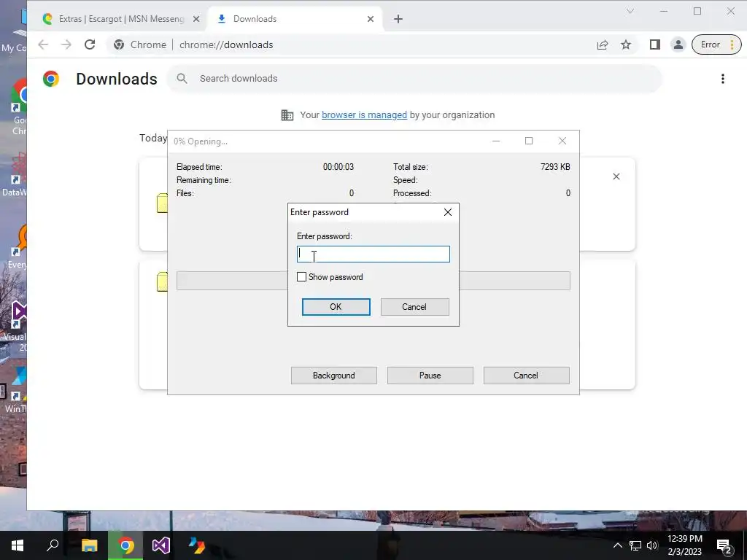The height and width of the screenshot is (560, 747).
Task: Open the notification center
Action: [x=724, y=545]
